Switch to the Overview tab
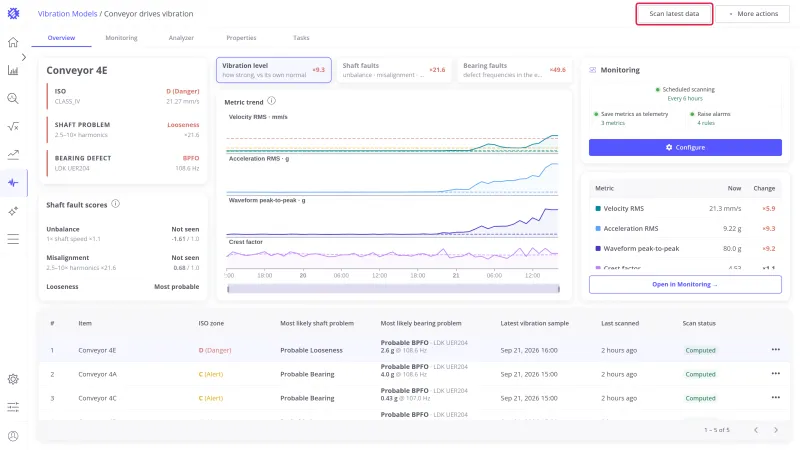The height and width of the screenshot is (450, 800). coord(61,38)
